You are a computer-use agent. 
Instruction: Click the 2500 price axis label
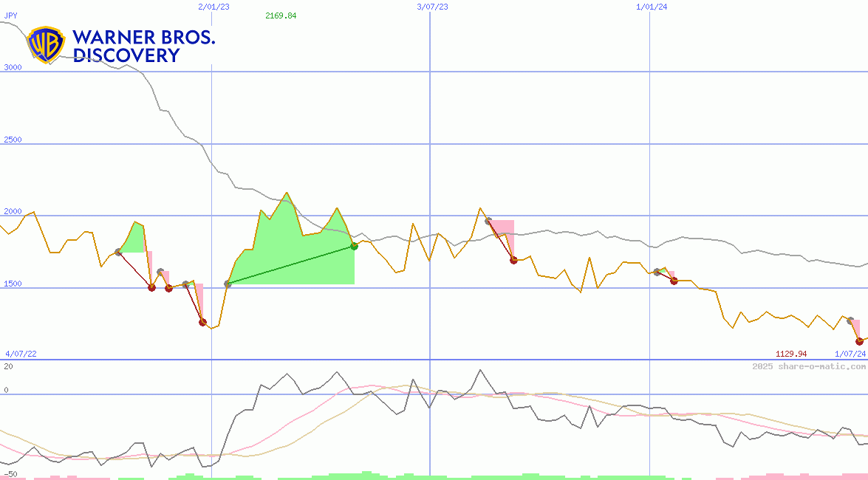pos(13,140)
